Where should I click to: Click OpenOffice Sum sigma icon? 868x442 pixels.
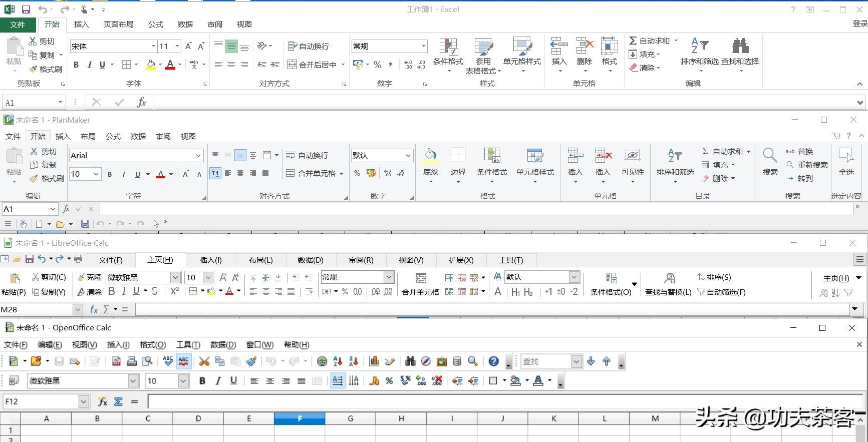pyautogui.click(x=118, y=401)
